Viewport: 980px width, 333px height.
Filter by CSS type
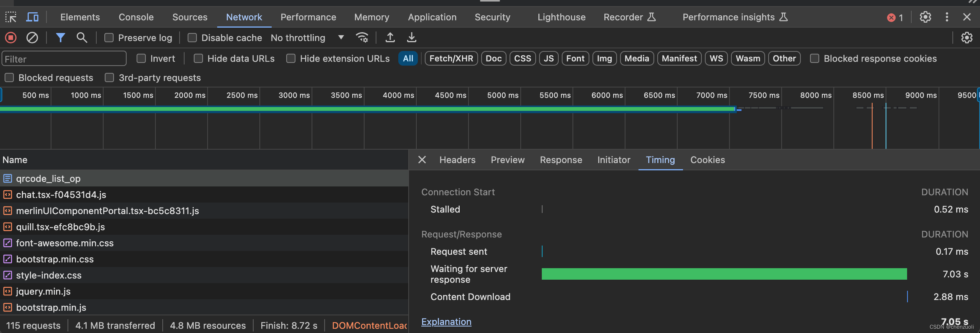(523, 58)
